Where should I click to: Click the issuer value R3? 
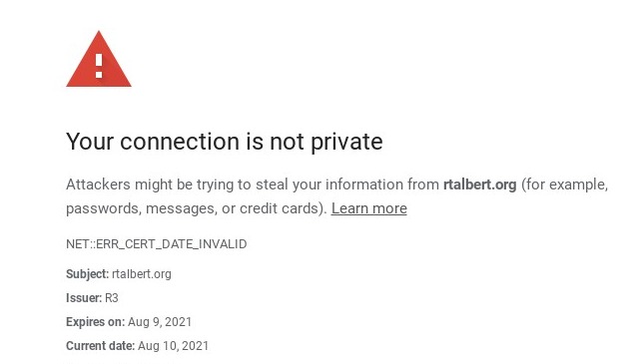(x=111, y=298)
